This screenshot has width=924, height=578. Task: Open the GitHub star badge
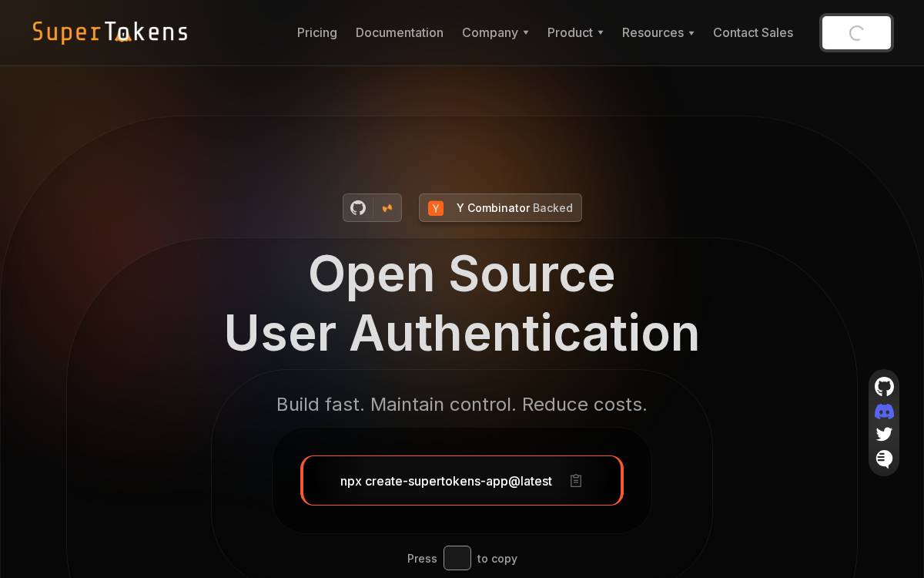372,208
